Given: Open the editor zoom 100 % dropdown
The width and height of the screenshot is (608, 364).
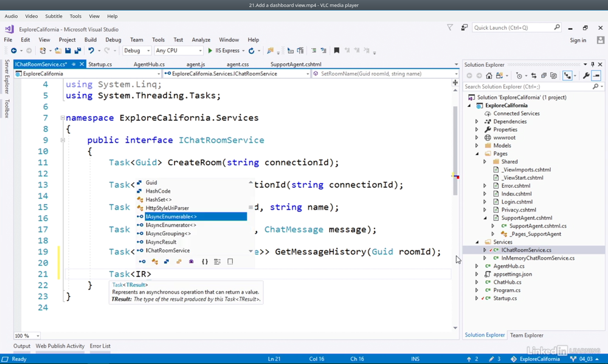Looking at the screenshot, I should pyautogui.click(x=27, y=335).
